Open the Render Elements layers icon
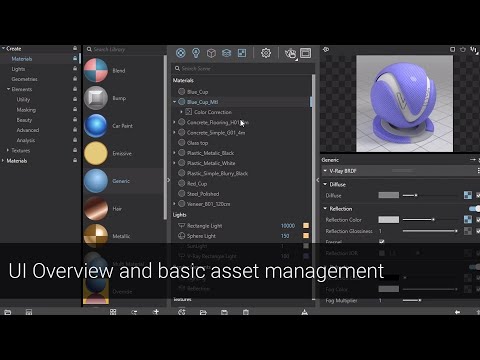 click(227, 53)
